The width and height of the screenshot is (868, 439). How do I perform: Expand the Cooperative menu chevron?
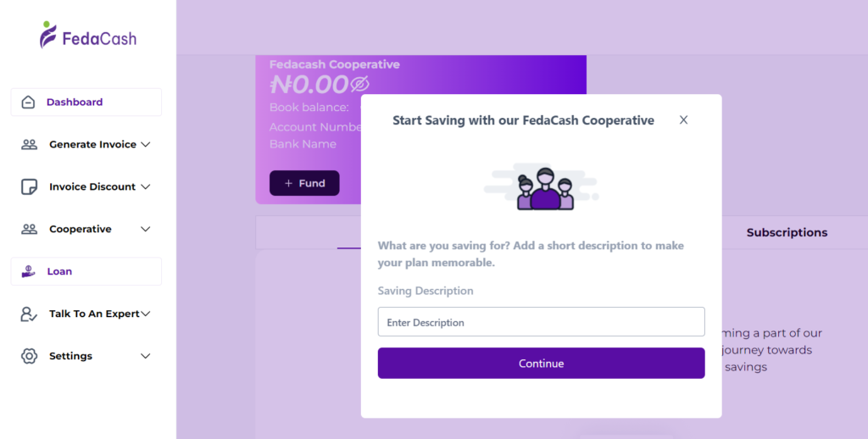click(x=146, y=230)
